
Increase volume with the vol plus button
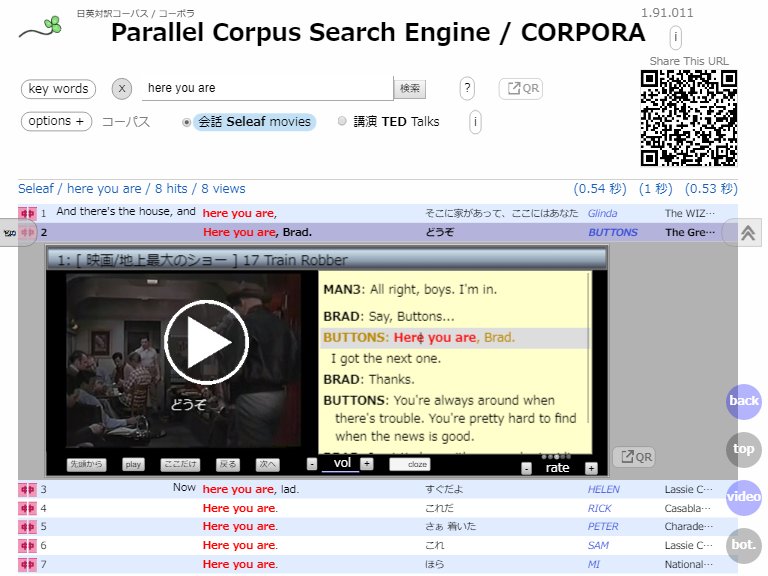[367, 464]
